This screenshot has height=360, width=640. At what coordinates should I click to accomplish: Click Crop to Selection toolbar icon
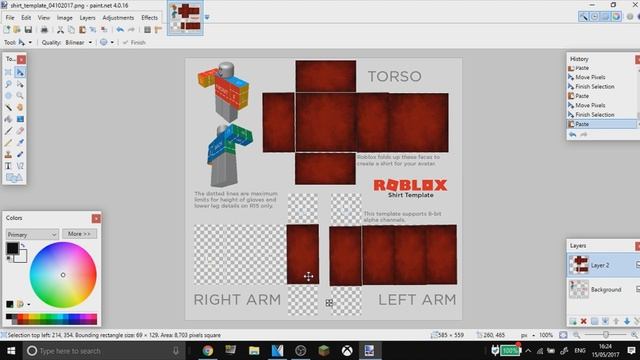pos(93,30)
